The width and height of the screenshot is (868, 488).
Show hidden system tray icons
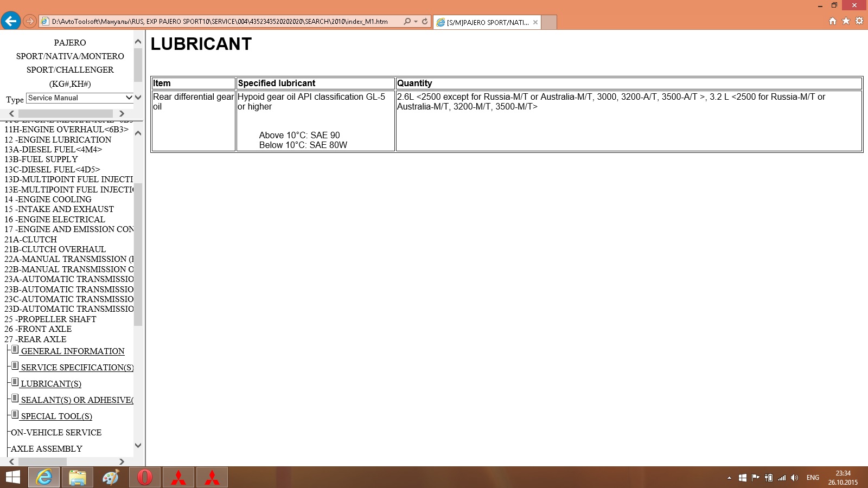pos(729,478)
